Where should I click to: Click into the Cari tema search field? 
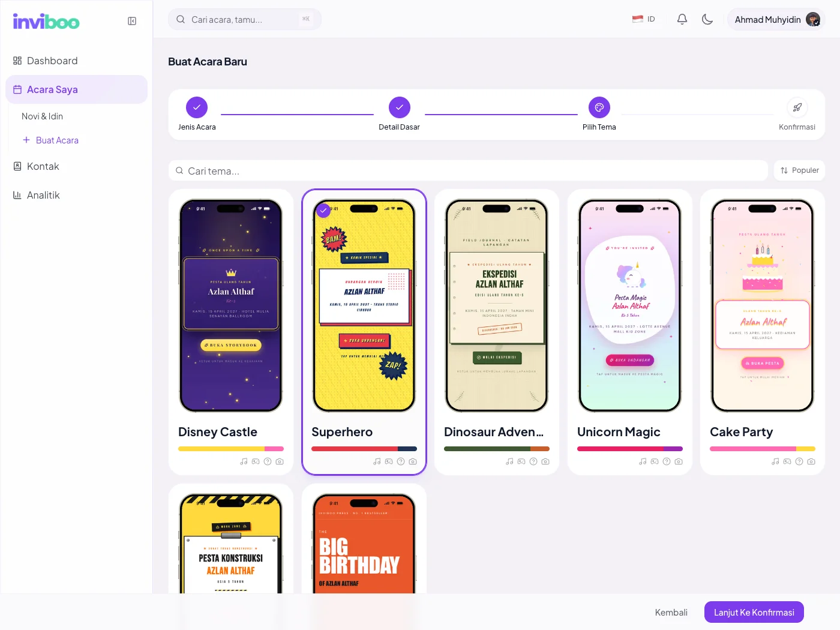pos(468,170)
